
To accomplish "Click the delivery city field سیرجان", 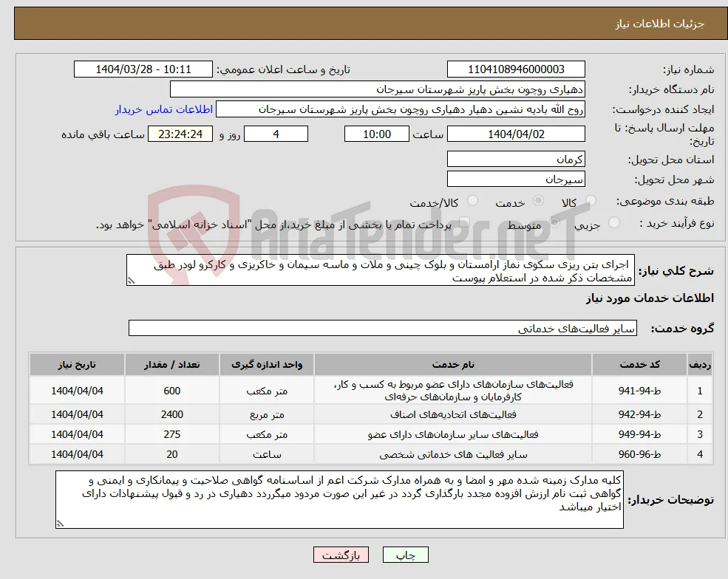I will coord(516,179).
